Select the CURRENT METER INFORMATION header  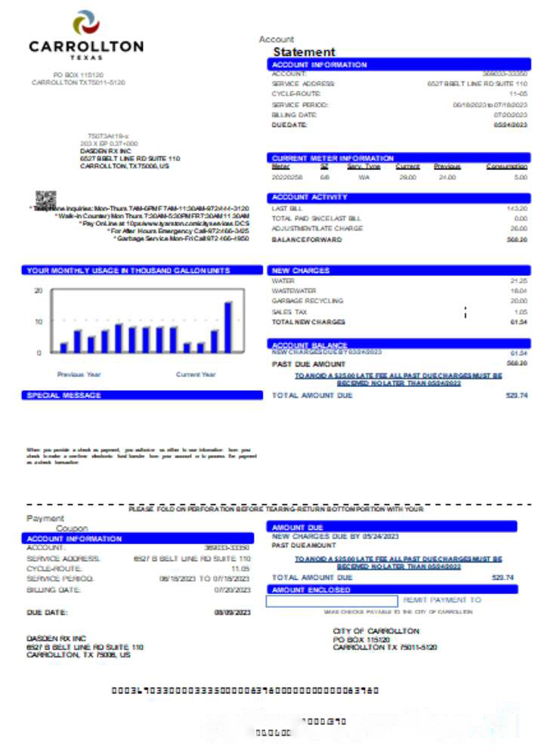(399, 158)
